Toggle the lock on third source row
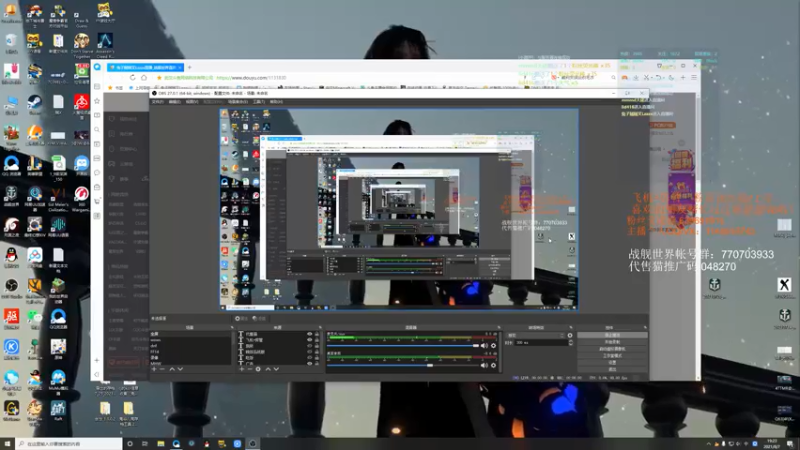The image size is (800, 450). click(317, 346)
